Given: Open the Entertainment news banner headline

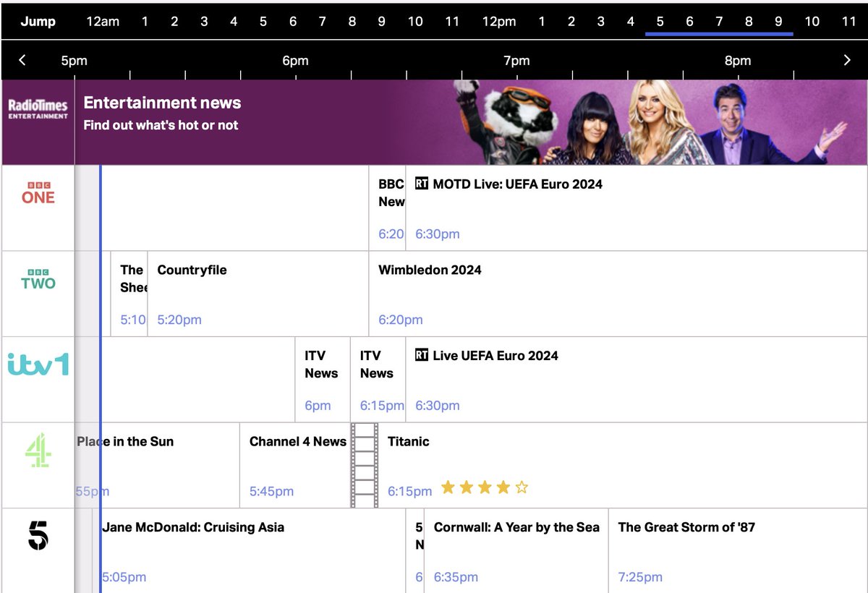Looking at the screenshot, I should (162, 103).
